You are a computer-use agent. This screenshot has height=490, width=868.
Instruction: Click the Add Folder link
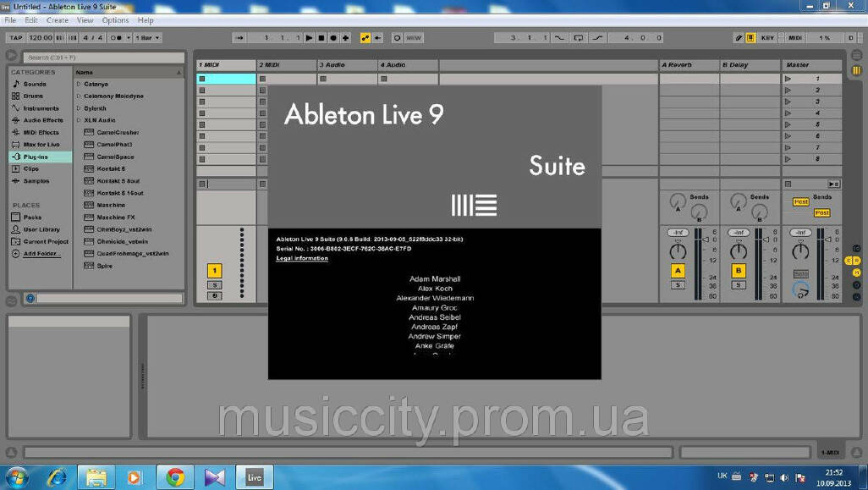(x=42, y=254)
